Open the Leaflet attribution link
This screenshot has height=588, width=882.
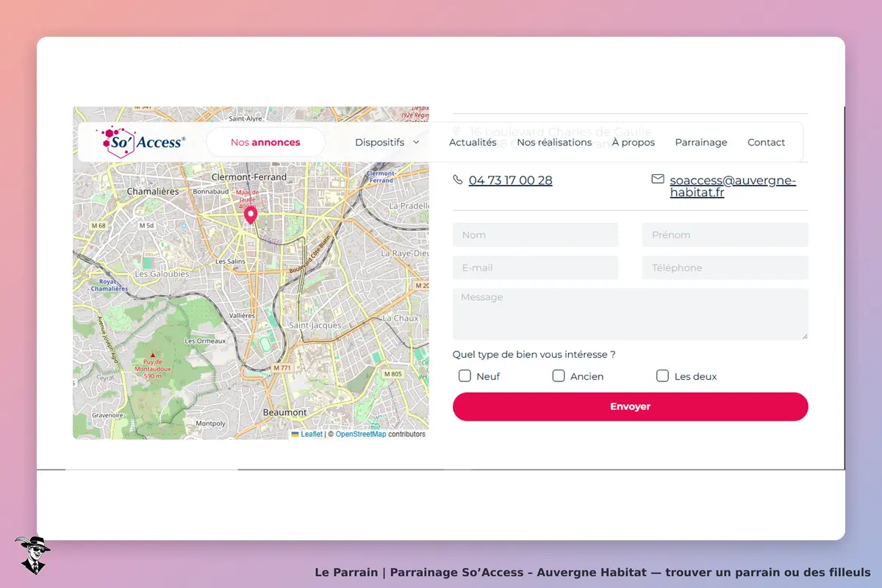tap(312, 434)
